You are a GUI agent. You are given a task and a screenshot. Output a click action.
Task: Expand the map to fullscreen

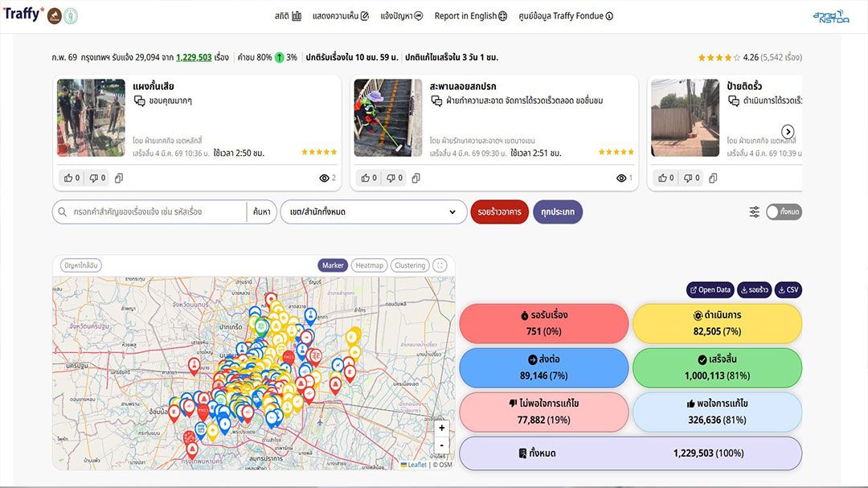tap(440, 265)
